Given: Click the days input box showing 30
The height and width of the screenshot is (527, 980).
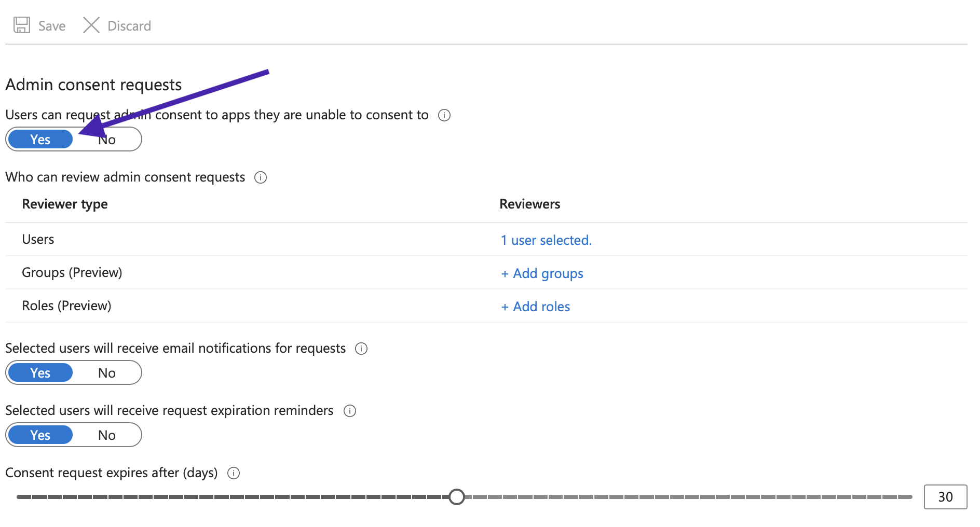Looking at the screenshot, I should click(945, 497).
